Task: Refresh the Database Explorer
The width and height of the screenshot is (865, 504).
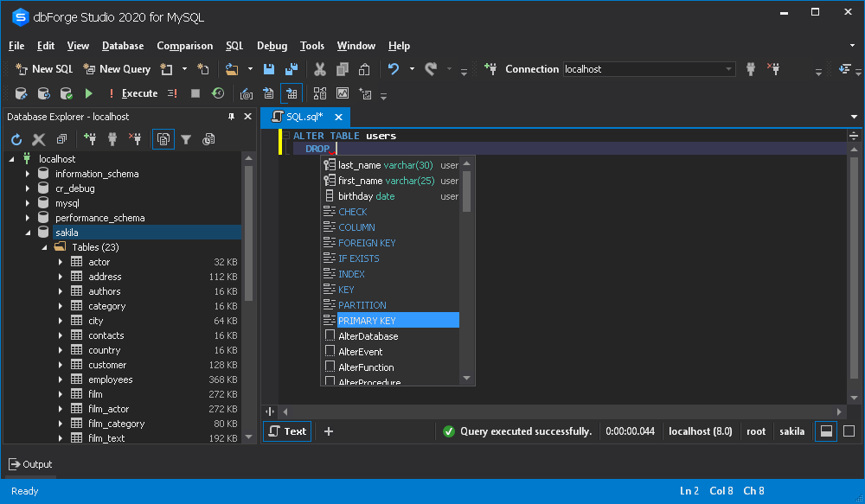Action: point(16,139)
